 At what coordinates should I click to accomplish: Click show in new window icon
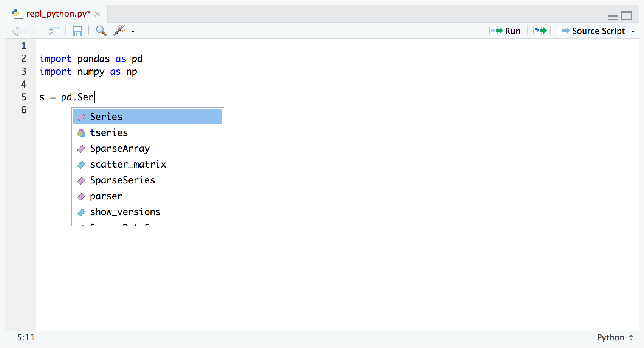(x=54, y=31)
